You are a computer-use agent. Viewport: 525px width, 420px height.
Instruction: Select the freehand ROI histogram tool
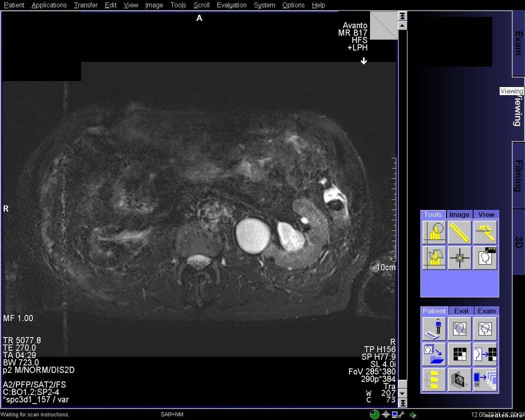pyautogui.click(x=434, y=258)
